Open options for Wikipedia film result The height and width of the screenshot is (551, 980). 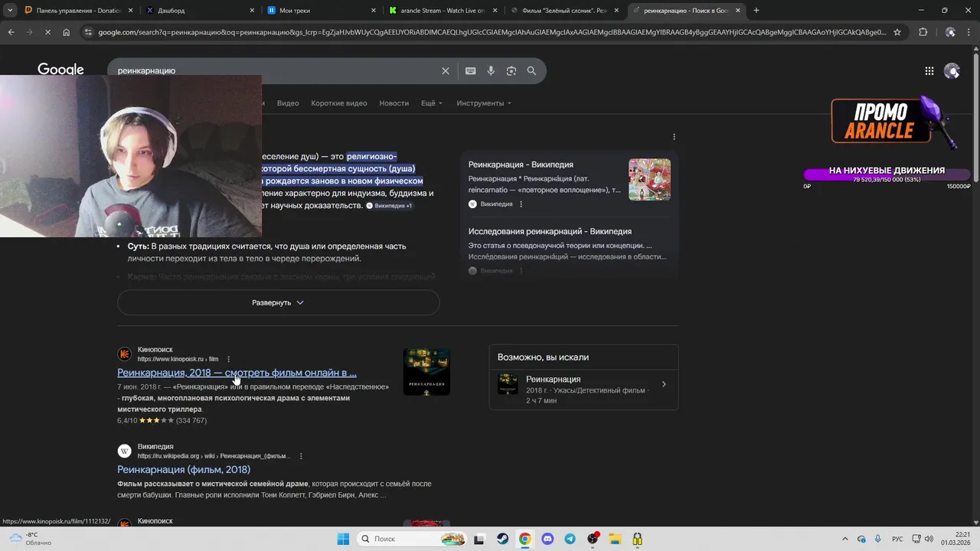click(x=301, y=456)
